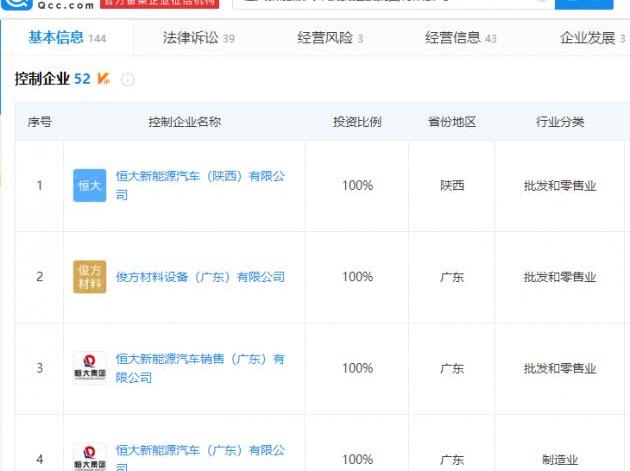Open row 4 恒大新能源汽车（广东）有限公司 link
The height and width of the screenshot is (471, 630).
coord(200,457)
